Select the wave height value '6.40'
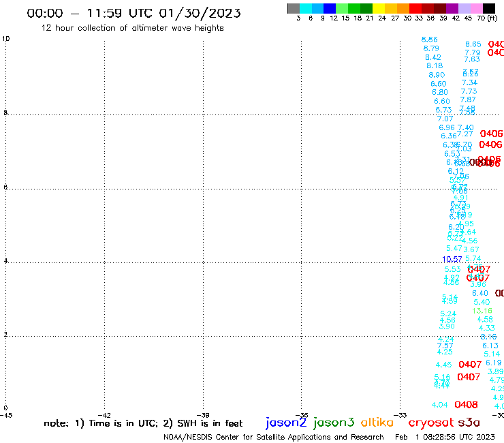The width and height of the screenshot is (504, 443). coord(480,294)
